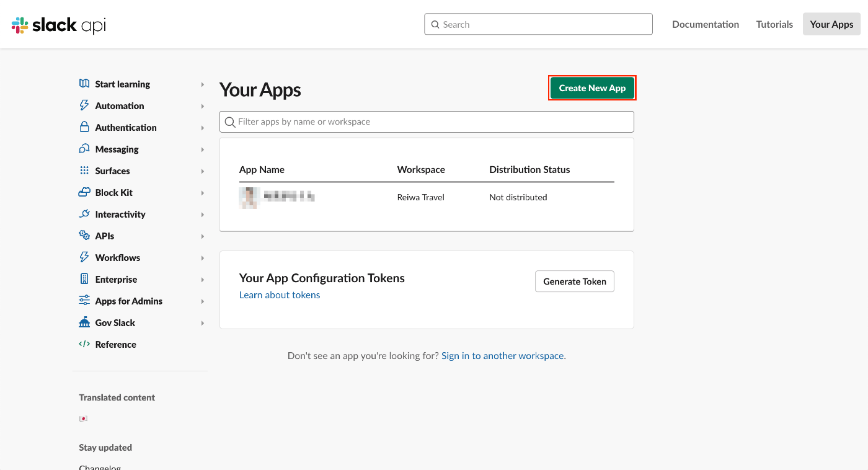Click the APIs gears icon
868x470 pixels.
[84, 236]
